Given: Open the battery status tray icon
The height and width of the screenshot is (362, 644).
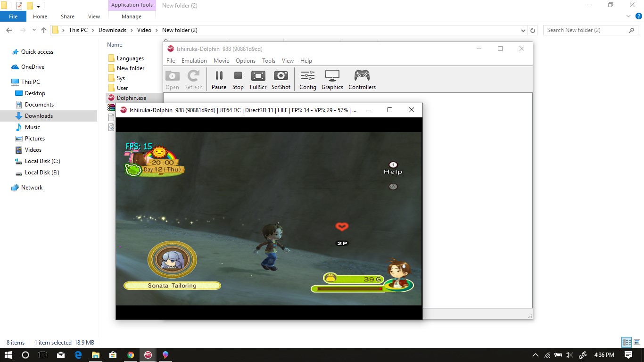Looking at the screenshot, I should point(558,355).
